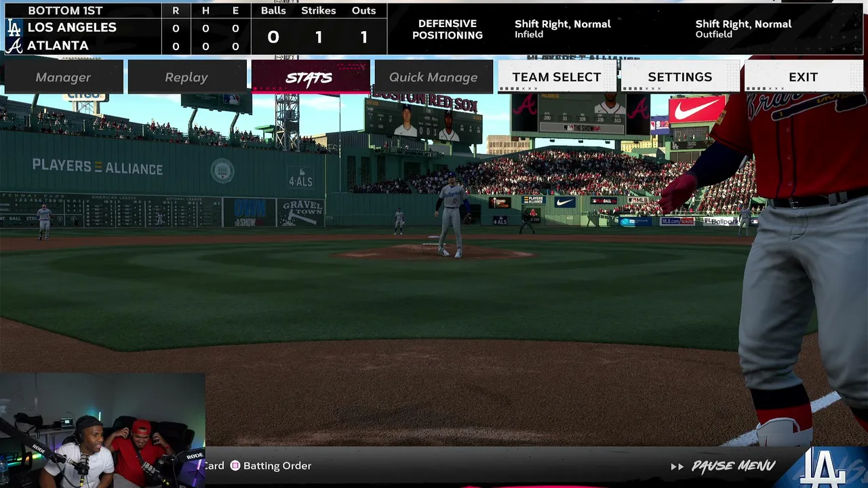Click the Dodgers logo in the scoreboard

click(14, 28)
